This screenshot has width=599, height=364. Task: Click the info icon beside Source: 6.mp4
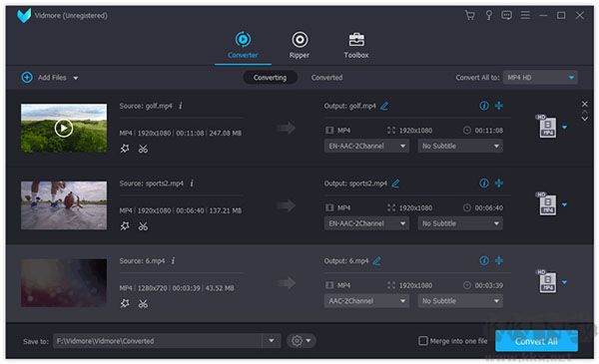173,260
